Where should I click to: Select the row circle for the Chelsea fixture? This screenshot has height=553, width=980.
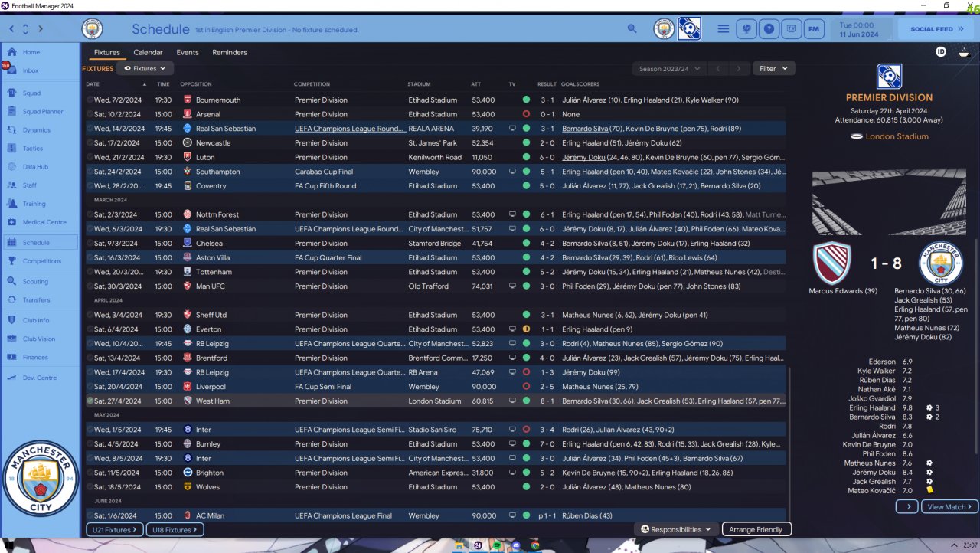coord(90,243)
